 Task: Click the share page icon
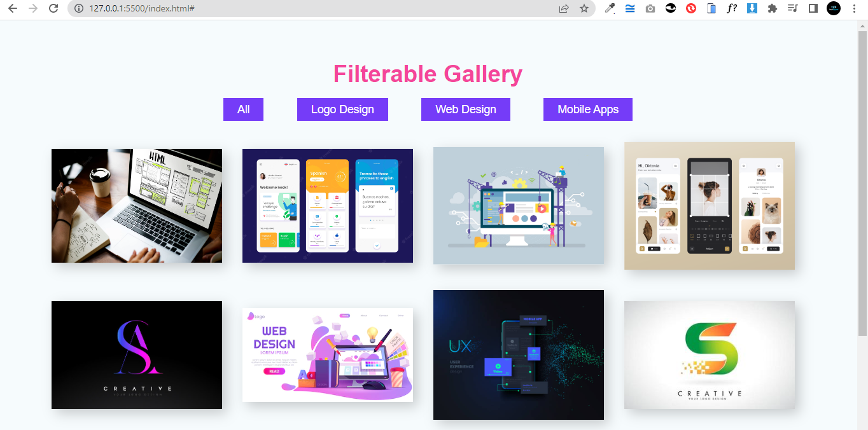point(564,8)
